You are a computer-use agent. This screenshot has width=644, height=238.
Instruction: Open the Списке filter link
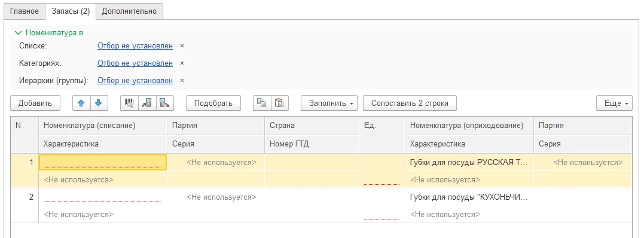coord(135,46)
